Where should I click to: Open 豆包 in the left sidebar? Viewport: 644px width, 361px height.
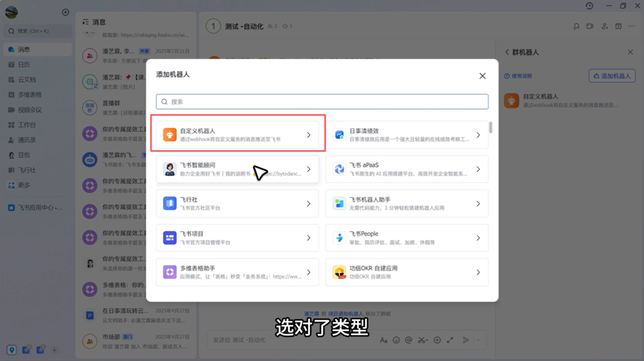click(x=38, y=155)
